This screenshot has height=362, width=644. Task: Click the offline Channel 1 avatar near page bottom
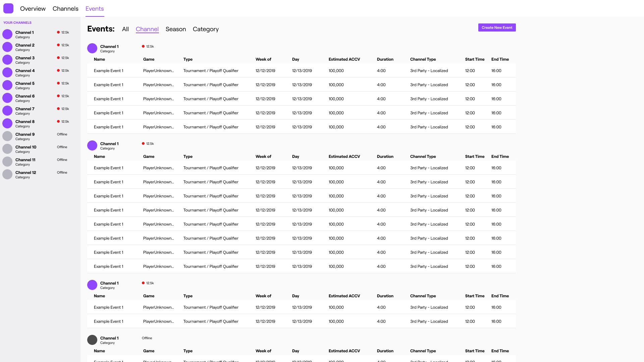pyautogui.click(x=92, y=340)
